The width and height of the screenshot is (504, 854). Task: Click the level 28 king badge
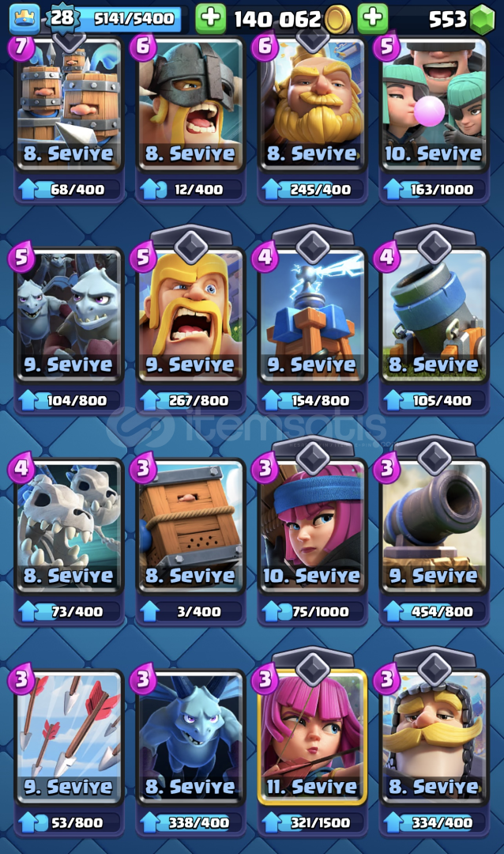click(62, 18)
